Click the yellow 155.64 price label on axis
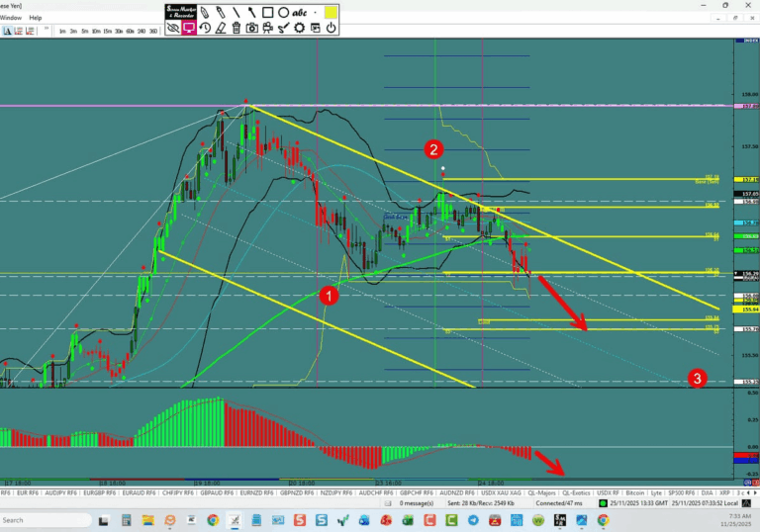The width and height of the screenshot is (760, 532). click(x=746, y=310)
